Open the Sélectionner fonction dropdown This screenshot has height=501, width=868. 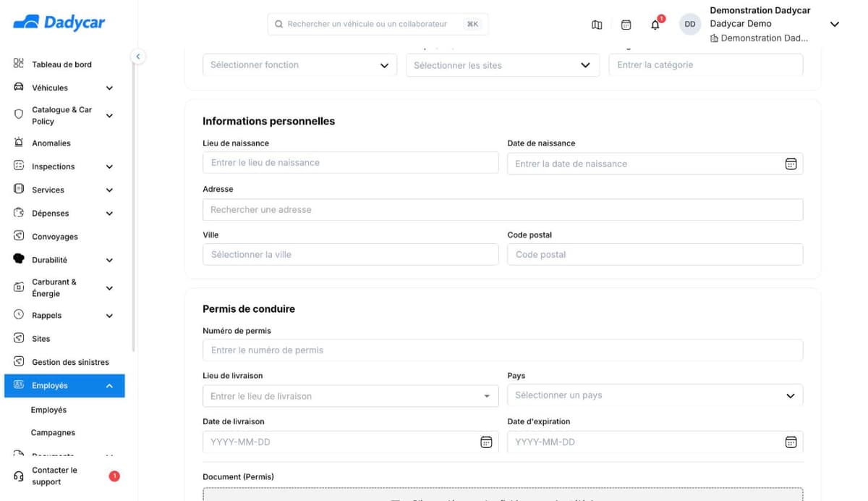[x=299, y=65]
